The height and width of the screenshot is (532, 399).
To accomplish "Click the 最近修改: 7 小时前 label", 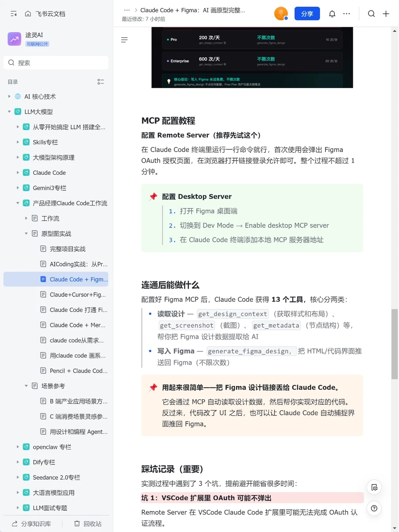I will click(143, 19).
